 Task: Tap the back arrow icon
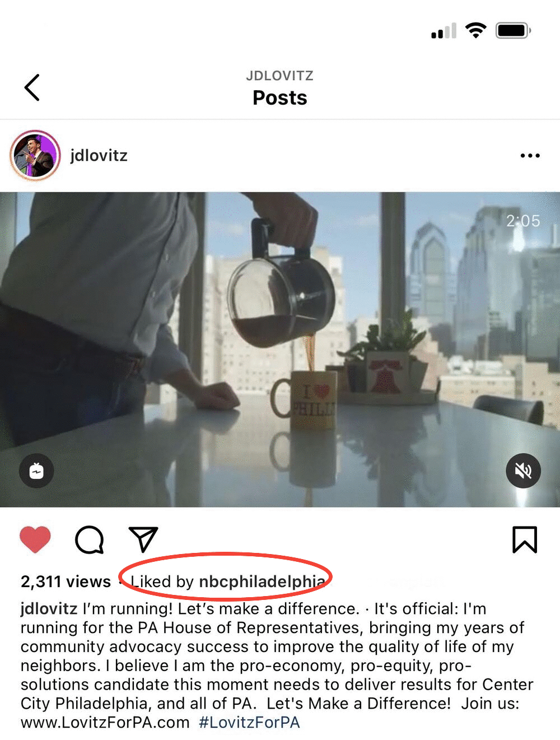pos(32,87)
